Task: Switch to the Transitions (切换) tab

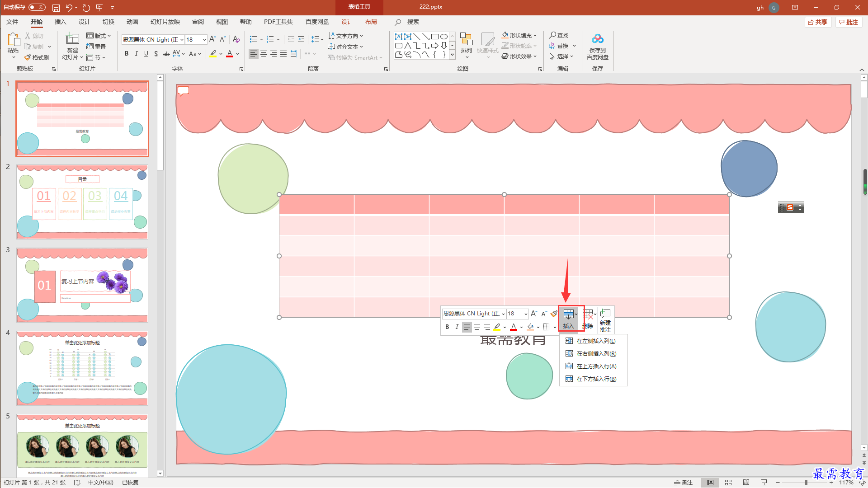Action: pos(108,22)
